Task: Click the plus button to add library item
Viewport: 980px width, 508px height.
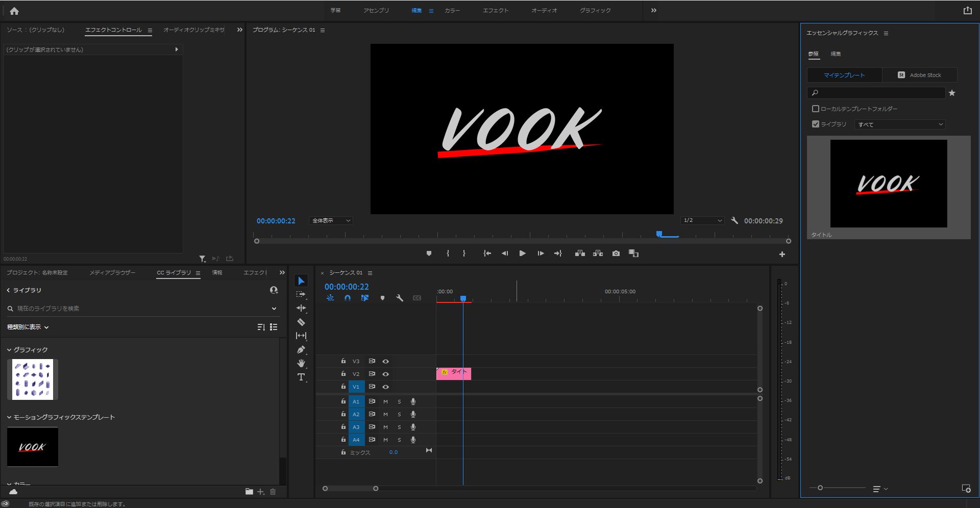Action: click(260, 492)
